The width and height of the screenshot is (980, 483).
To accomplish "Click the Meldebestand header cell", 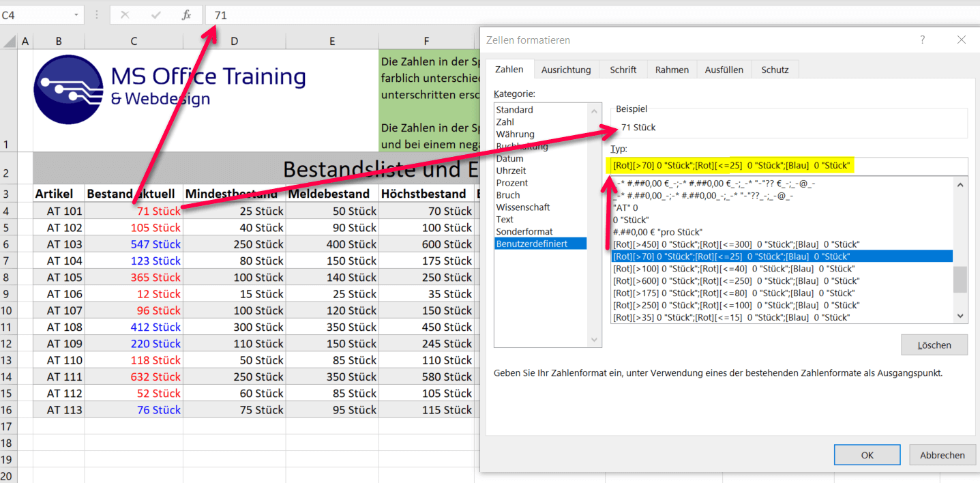I will click(332, 194).
